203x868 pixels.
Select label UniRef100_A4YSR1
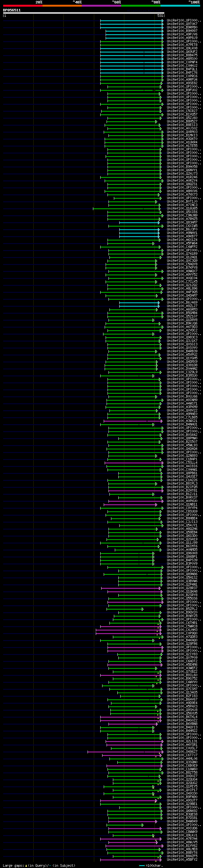182,745
